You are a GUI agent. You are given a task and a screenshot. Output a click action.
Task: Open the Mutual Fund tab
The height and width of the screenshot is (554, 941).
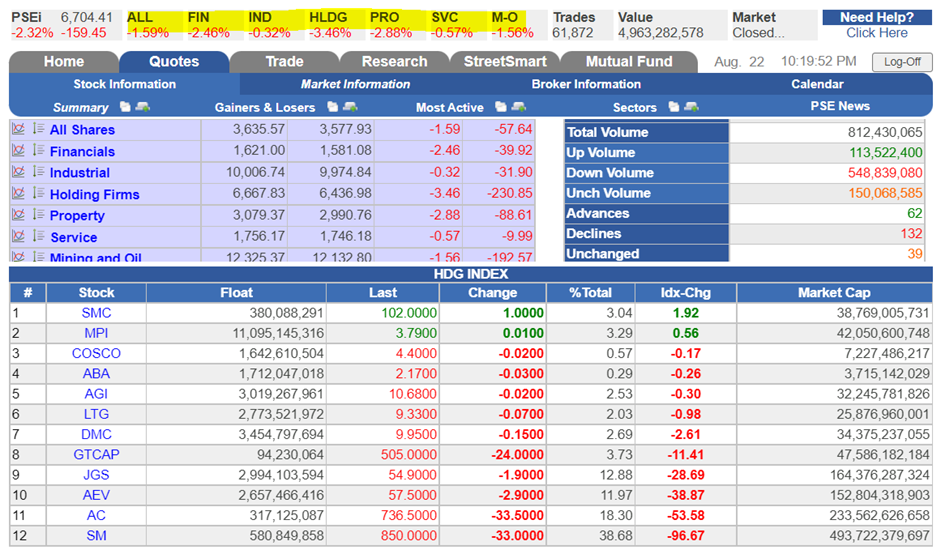coord(629,62)
